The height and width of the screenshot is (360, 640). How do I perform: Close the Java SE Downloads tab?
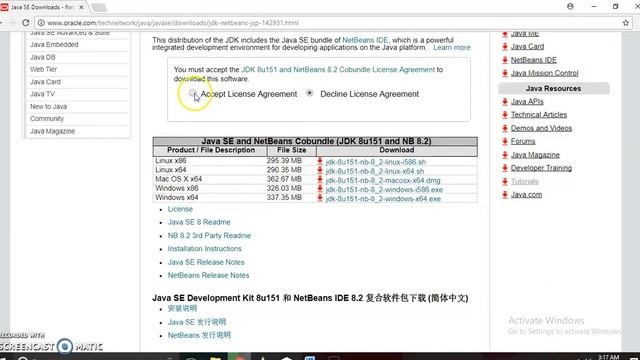click(81, 7)
